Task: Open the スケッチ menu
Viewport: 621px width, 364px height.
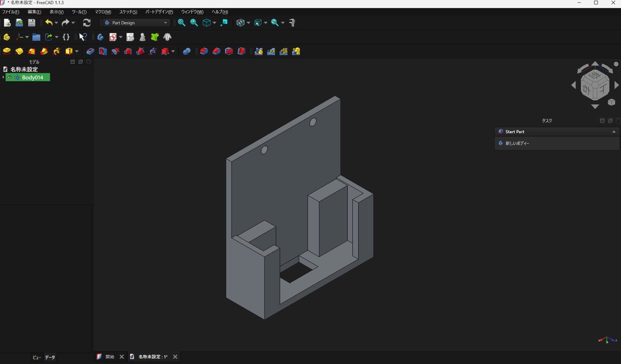Action: pos(128,12)
